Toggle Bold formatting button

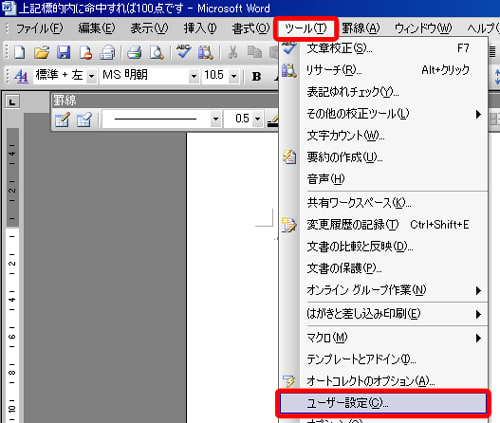256,76
